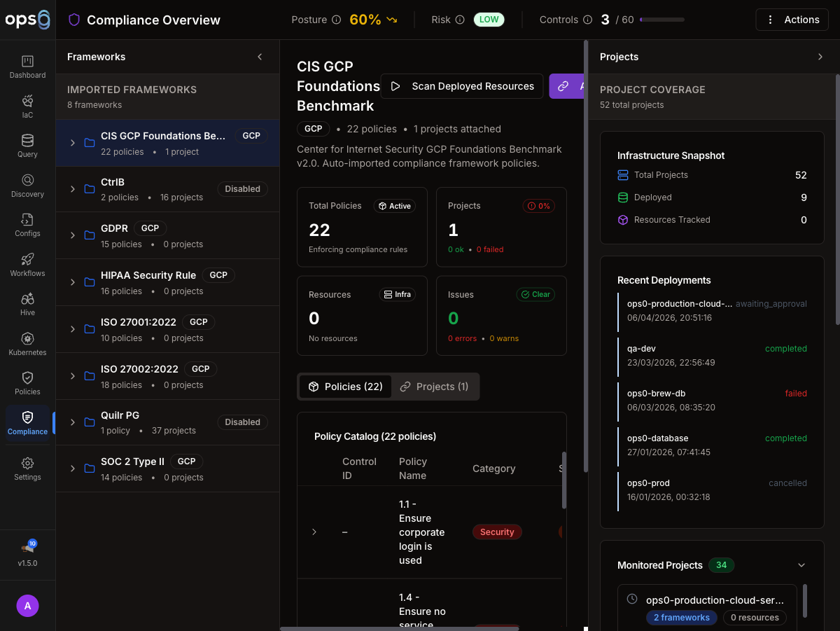Open the Discovery sidebar icon

coord(27,181)
